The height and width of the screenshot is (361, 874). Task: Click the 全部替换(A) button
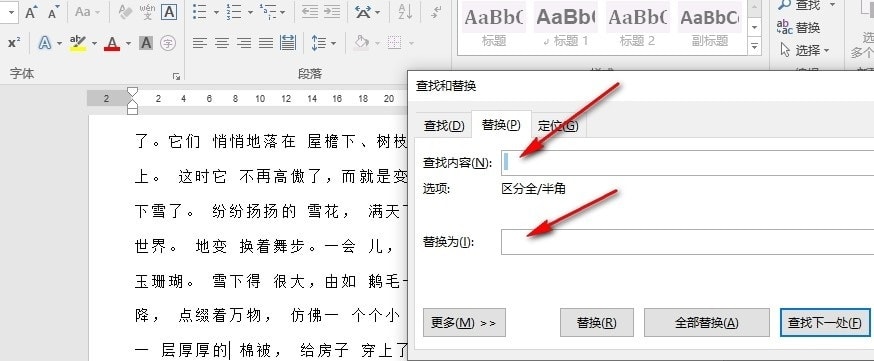click(706, 323)
